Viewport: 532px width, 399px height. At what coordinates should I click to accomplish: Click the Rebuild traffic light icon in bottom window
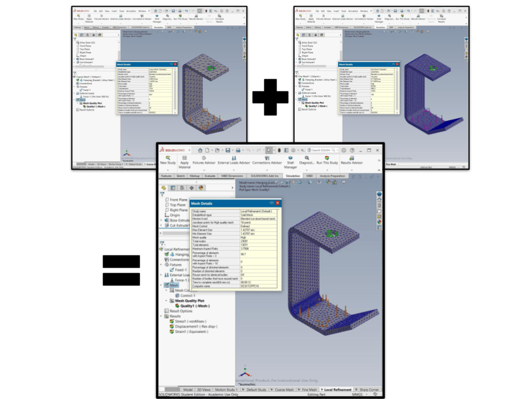click(279, 150)
